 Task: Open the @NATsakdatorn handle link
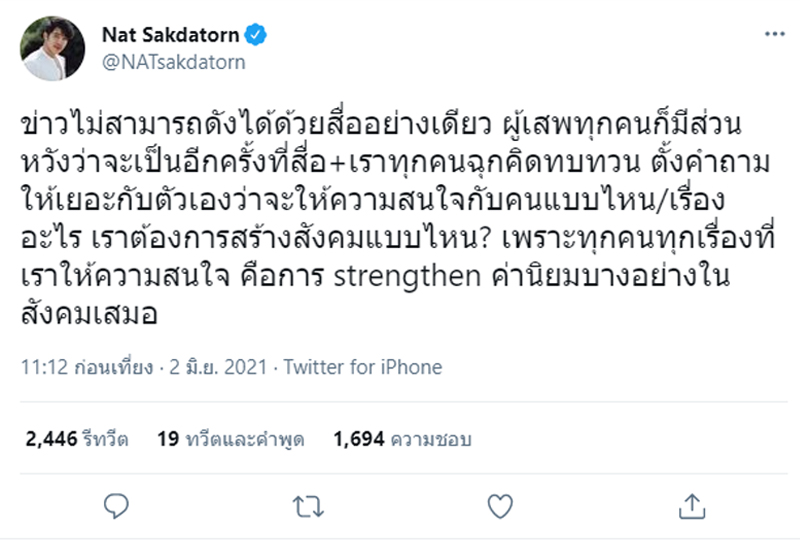[x=159, y=62]
